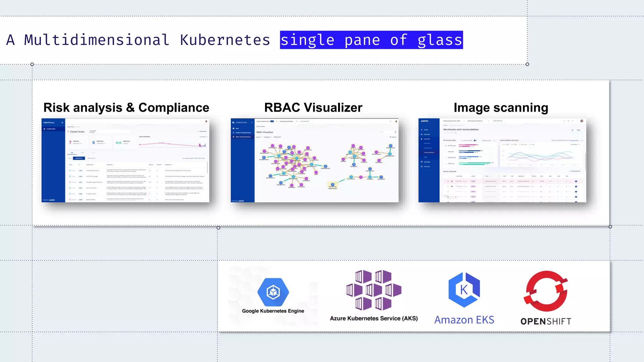Image resolution: width=644 pixels, height=362 pixels.
Task: Click the 'RBAC Visualizer' page title inside middle screenshot
Action: 265,132
